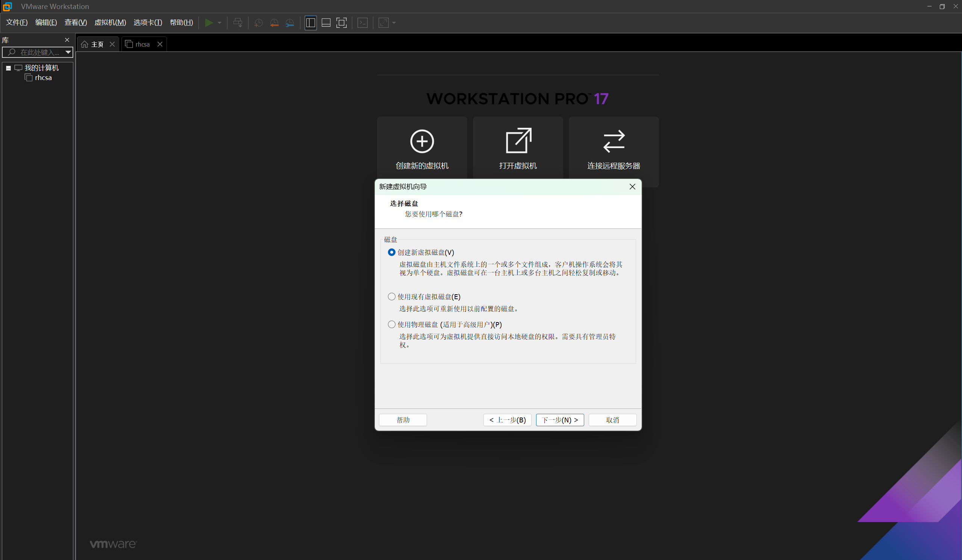This screenshot has height=560, width=962.
Task: Click the 帮助 button in wizard
Action: [x=403, y=420]
